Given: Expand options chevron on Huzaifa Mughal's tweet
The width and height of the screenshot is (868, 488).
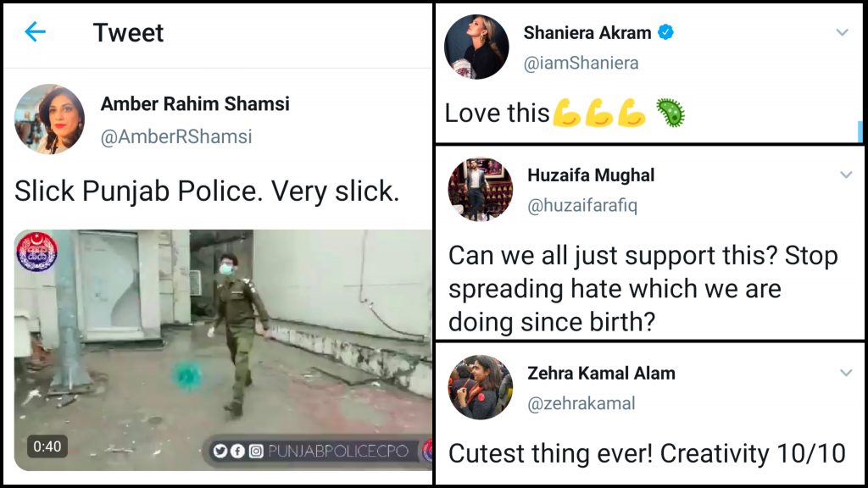Looking at the screenshot, I should [x=846, y=175].
